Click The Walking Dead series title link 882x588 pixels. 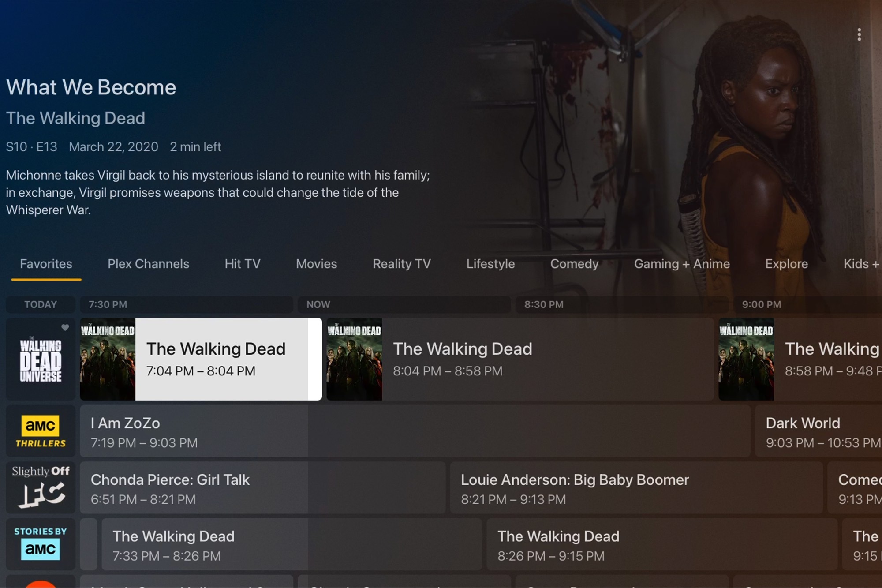coord(75,118)
